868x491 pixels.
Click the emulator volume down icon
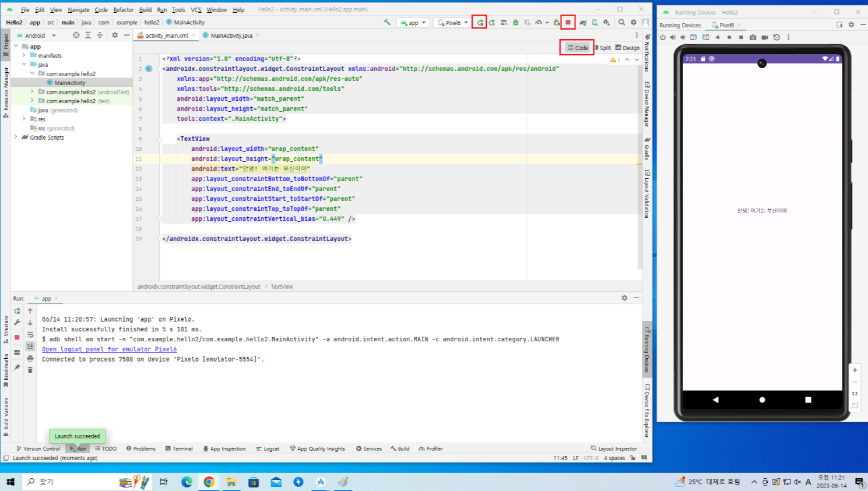point(683,37)
